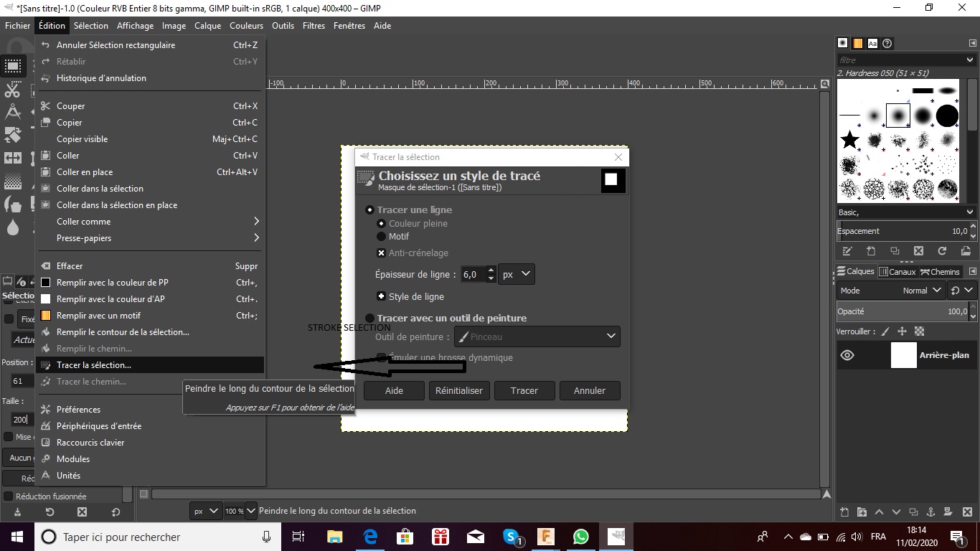Open the "Outil de peinture" Pinceau dropdown
The width and height of the screenshot is (980, 551).
[537, 336]
